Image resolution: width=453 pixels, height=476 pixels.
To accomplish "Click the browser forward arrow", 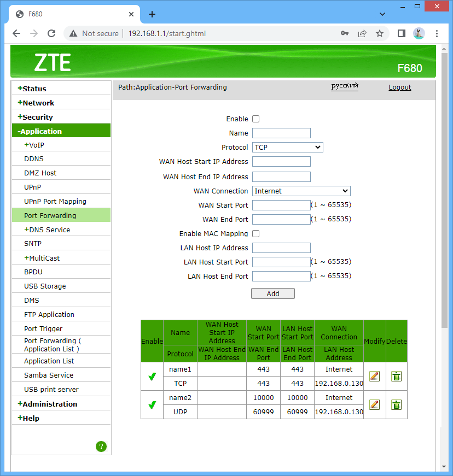I will tap(34, 33).
